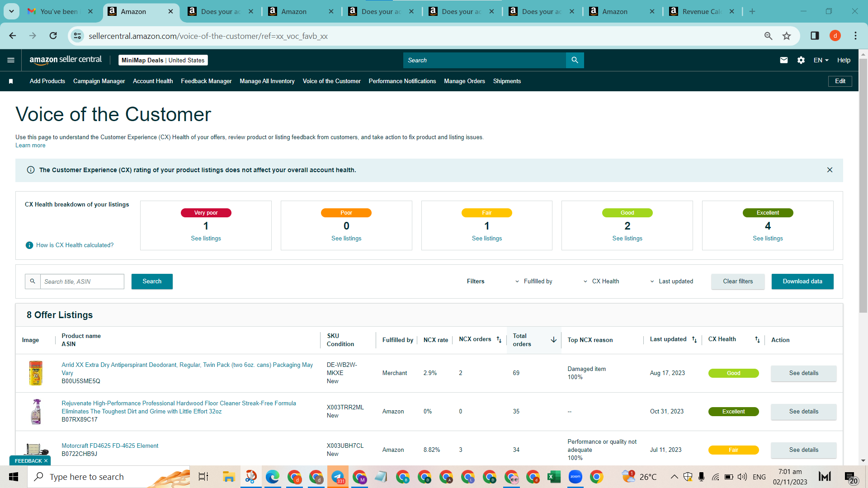Screen dimensions: 868x488
Task: Click Download data button
Action: click(802, 282)
